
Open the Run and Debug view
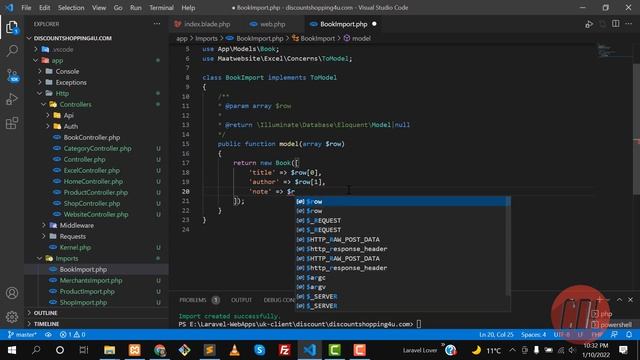pyautogui.click(x=12, y=99)
